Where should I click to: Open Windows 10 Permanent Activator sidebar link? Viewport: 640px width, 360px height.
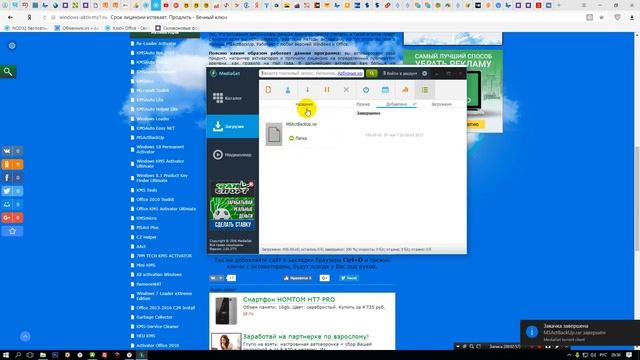click(x=160, y=149)
